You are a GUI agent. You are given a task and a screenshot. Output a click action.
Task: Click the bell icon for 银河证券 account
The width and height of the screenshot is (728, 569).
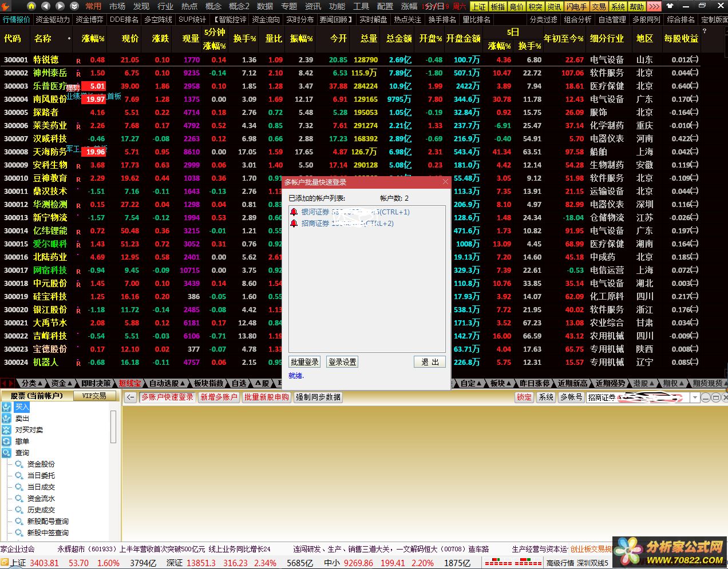294,212
